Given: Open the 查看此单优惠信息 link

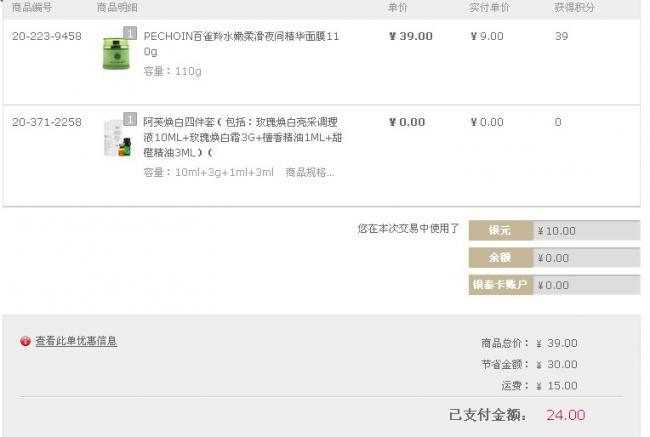Looking at the screenshot, I should 76,341.
